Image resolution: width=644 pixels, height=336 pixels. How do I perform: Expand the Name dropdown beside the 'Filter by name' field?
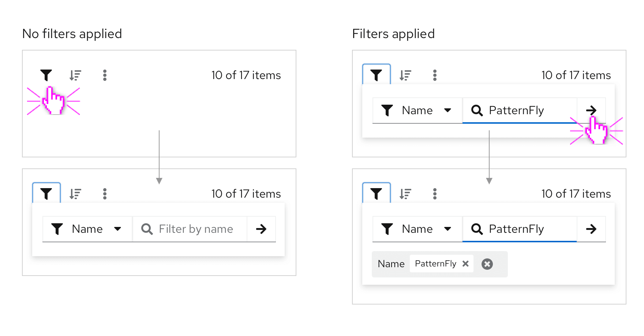pos(87,229)
